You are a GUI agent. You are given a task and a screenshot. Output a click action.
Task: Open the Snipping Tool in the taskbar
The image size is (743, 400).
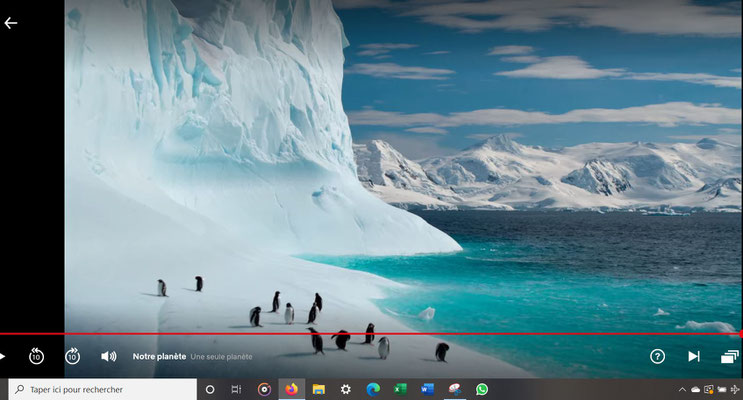tap(455, 390)
